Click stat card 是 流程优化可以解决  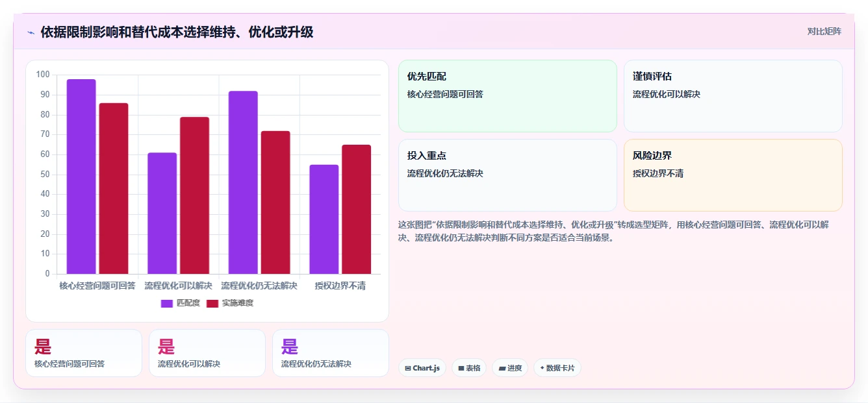pyautogui.click(x=207, y=353)
